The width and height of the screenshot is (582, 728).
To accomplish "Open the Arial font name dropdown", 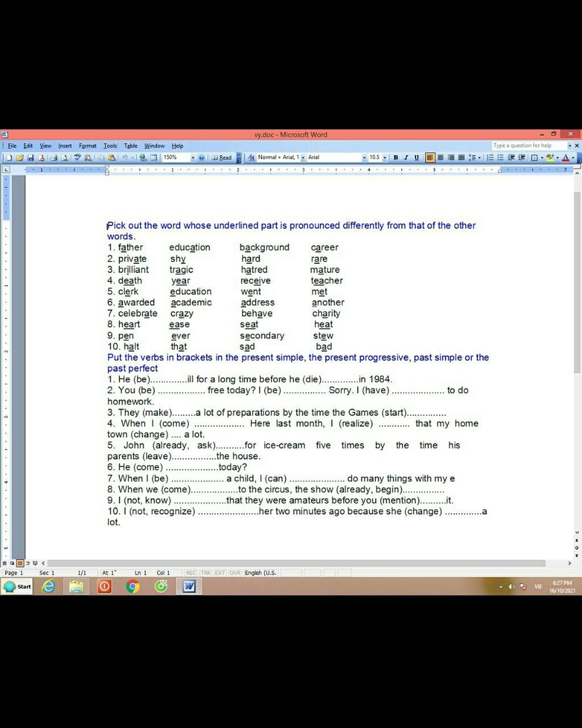I will (x=364, y=158).
